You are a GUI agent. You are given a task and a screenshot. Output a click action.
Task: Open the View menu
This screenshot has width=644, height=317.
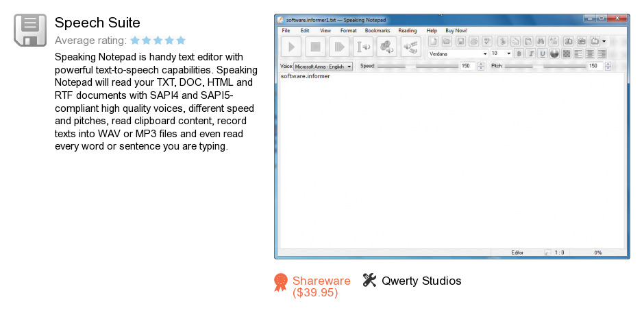click(325, 30)
